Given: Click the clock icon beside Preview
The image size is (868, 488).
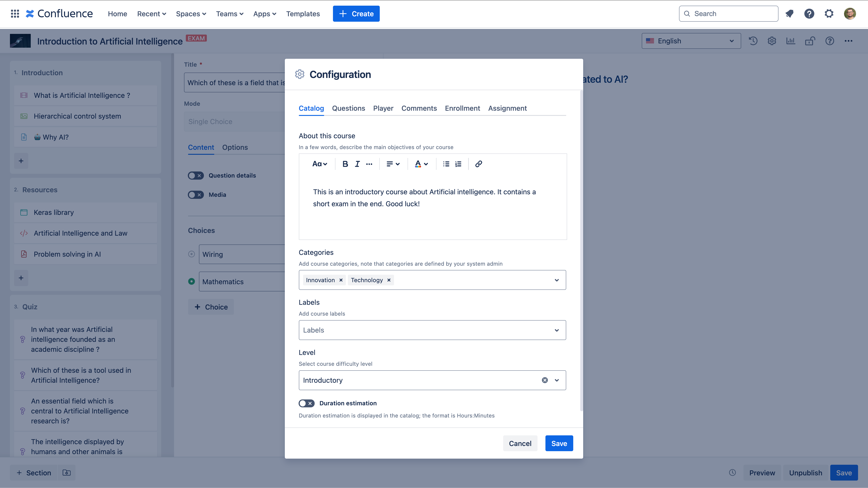Looking at the screenshot, I should 733,473.
